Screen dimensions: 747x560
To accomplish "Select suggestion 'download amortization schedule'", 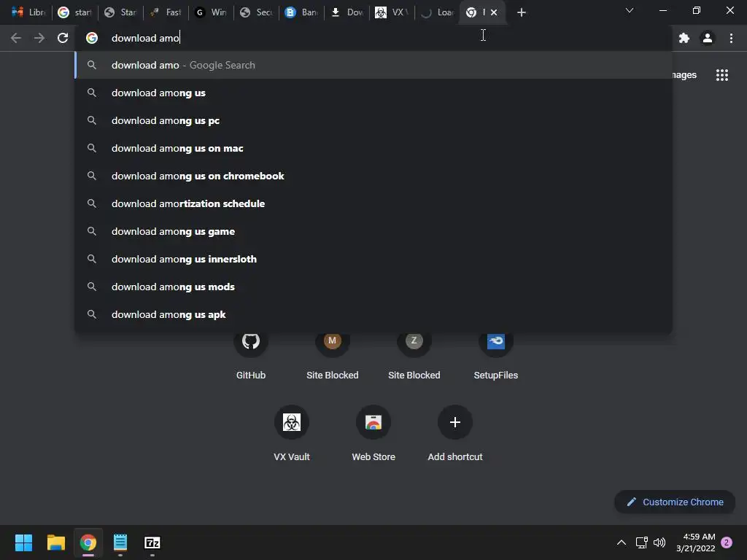I will point(373,203).
